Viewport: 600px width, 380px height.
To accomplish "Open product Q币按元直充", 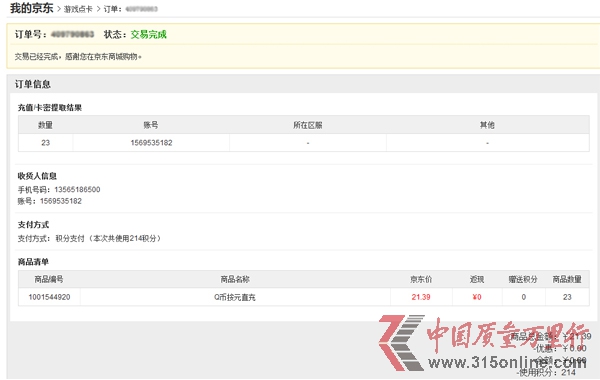I will [x=235, y=297].
